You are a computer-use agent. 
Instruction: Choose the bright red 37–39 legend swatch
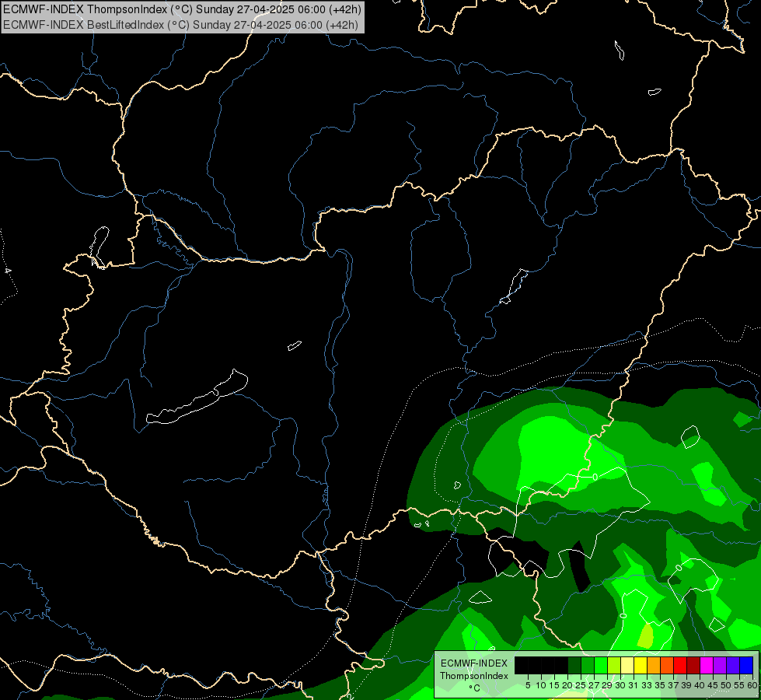(x=680, y=665)
